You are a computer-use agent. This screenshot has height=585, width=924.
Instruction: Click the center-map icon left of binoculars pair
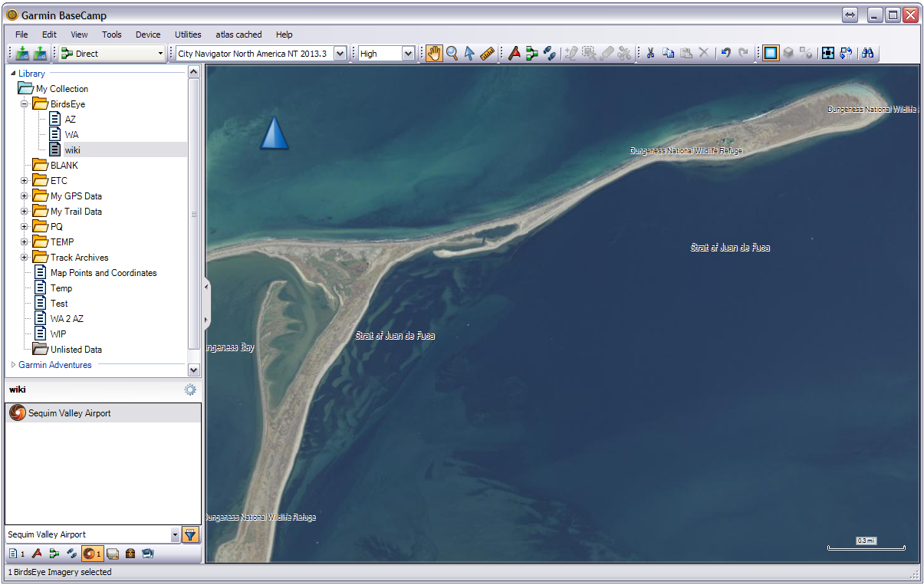(828, 54)
